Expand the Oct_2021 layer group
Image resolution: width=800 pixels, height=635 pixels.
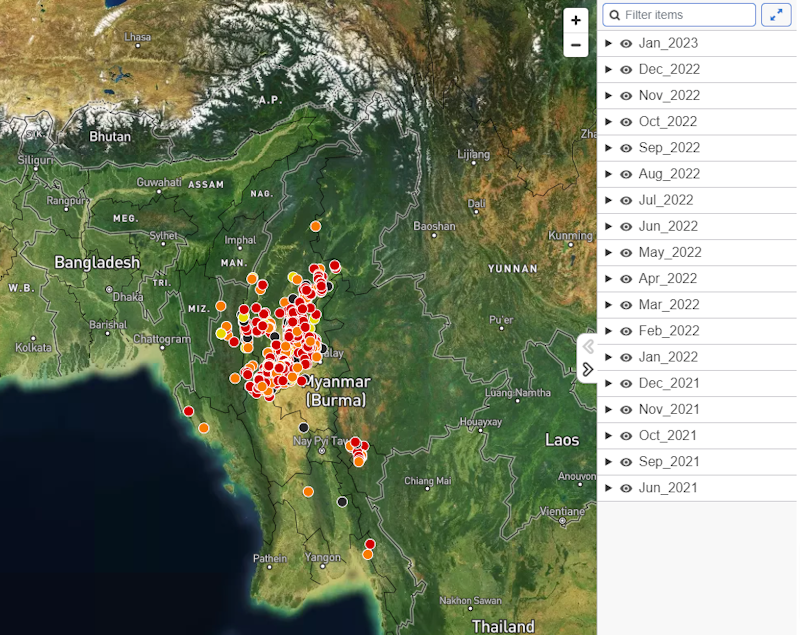(608, 435)
